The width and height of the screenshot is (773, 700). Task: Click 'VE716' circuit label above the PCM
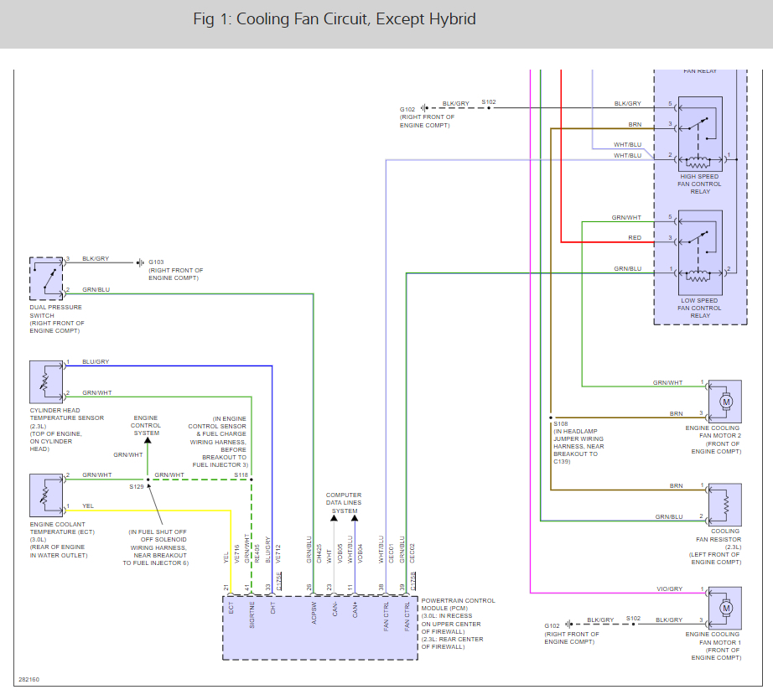[236, 553]
